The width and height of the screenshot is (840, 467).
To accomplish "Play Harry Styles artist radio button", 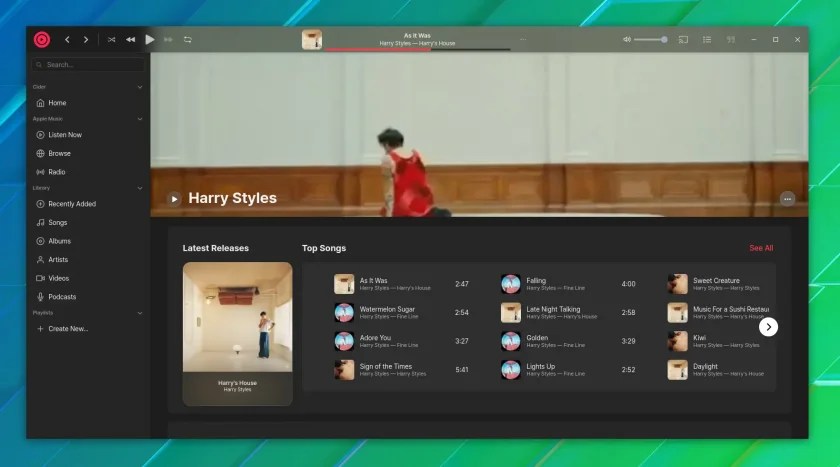I will coord(174,199).
